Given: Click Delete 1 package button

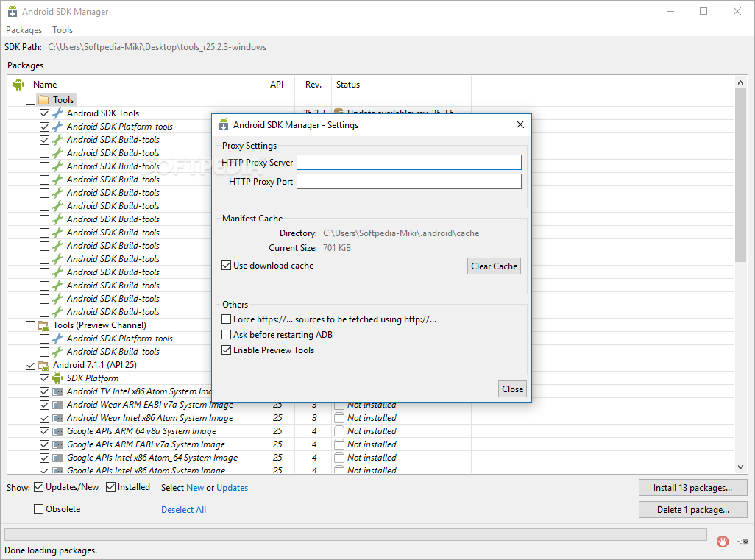Looking at the screenshot, I should (x=693, y=510).
